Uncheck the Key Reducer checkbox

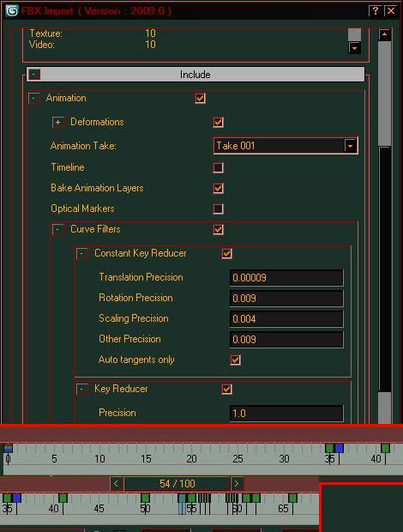pyautogui.click(x=226, y=390)
